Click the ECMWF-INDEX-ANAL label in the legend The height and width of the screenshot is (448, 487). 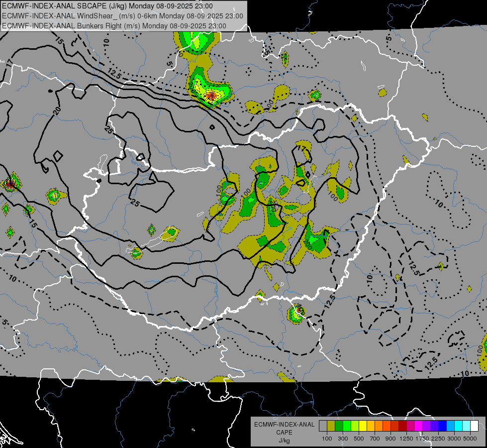coord(284,425)
